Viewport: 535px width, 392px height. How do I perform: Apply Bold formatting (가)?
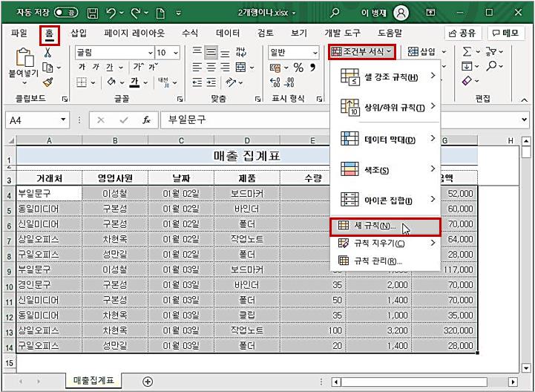(82, 67)
